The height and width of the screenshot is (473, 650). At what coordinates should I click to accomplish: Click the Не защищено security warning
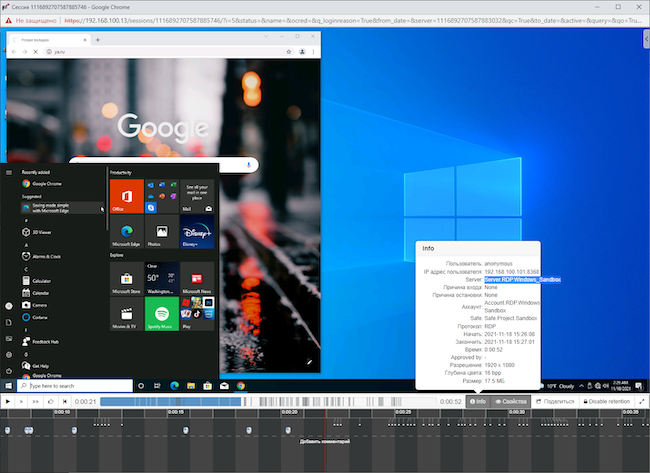pos(34,19)
